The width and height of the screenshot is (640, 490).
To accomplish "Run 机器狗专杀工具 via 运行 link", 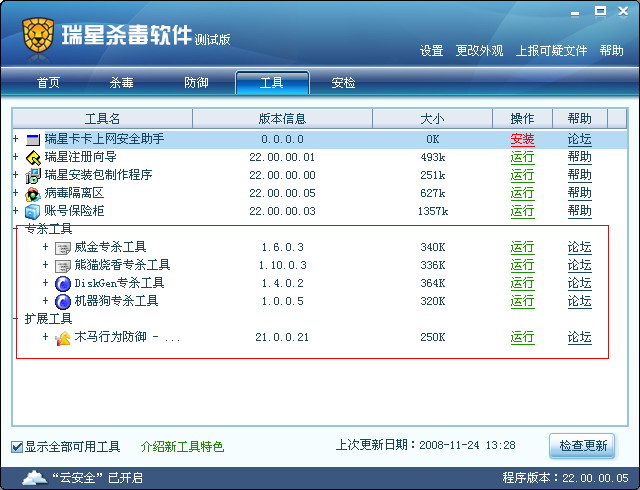I will (522, 301).
